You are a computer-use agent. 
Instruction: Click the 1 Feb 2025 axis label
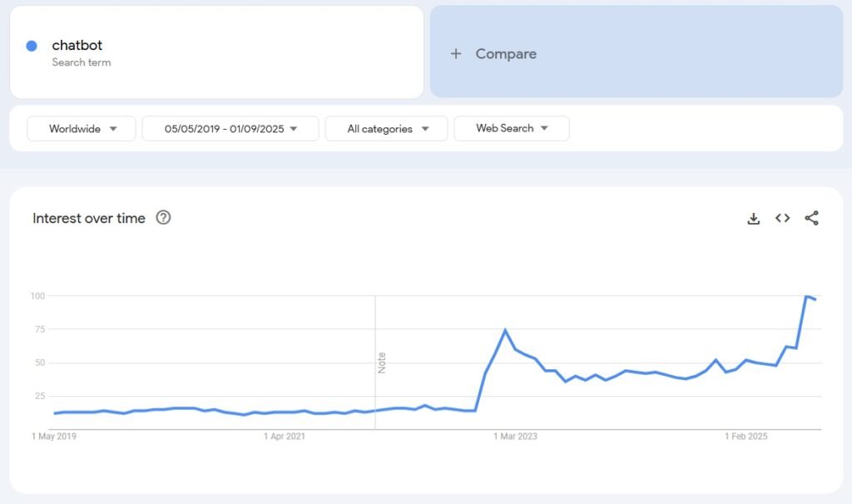[746, 437]
